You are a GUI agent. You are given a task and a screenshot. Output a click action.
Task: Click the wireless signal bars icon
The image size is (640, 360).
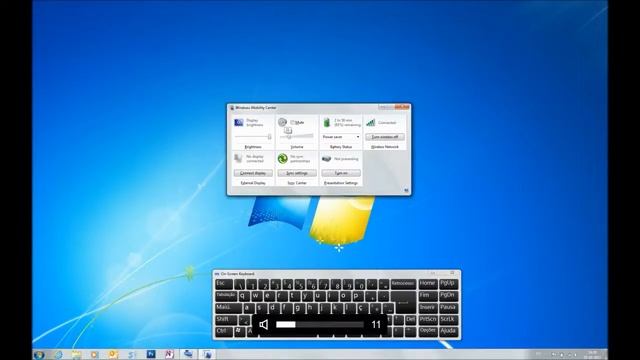click(370, 122)
